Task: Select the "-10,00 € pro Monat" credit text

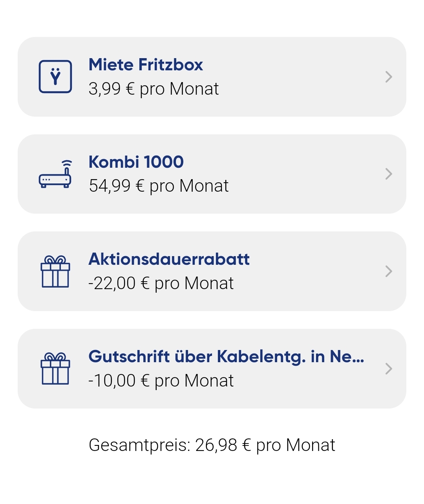Action: [161, 381]
